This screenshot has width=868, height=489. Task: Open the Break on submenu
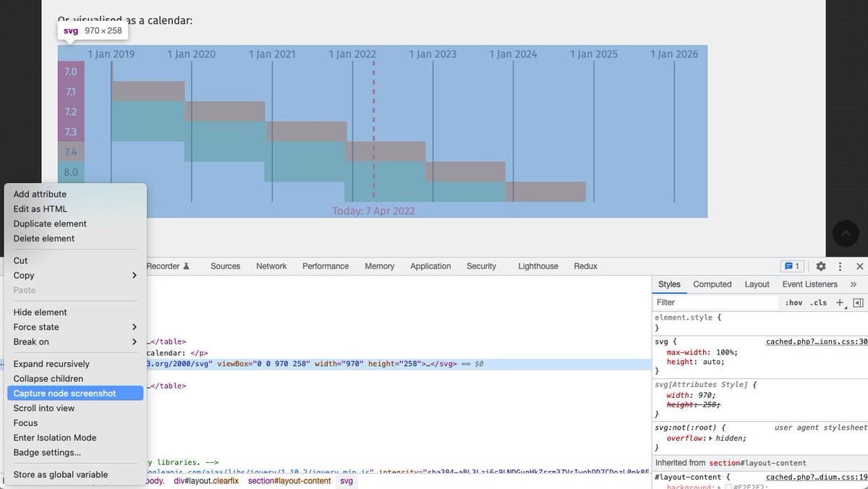pos(75,341)
